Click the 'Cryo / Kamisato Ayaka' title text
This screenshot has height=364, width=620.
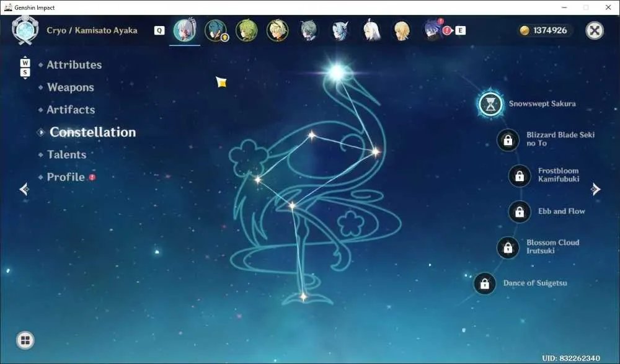click(x=92, y=30)
